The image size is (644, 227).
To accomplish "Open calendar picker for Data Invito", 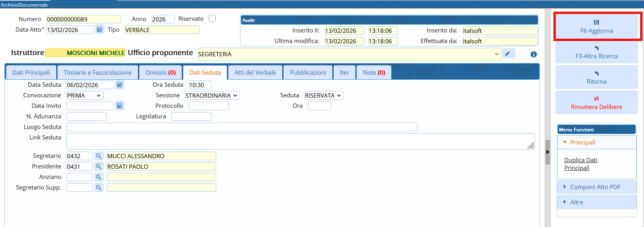I will 120,106.
